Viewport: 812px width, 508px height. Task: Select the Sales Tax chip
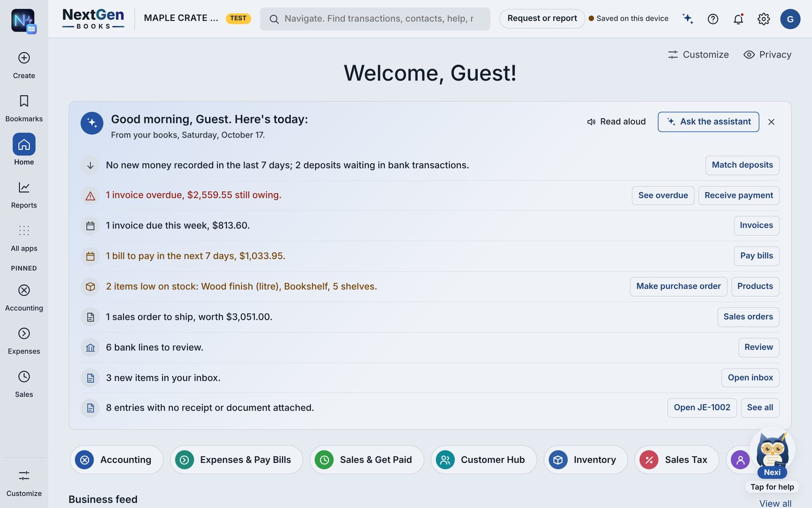point(677,460)
